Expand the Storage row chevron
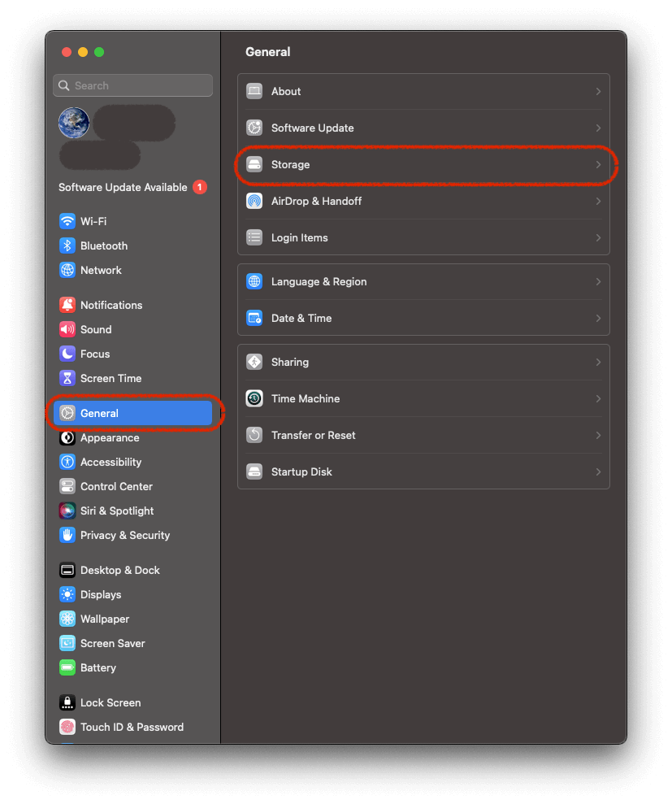Image resolution: width=672 pixels, height=804 pixels. point(598,164)
